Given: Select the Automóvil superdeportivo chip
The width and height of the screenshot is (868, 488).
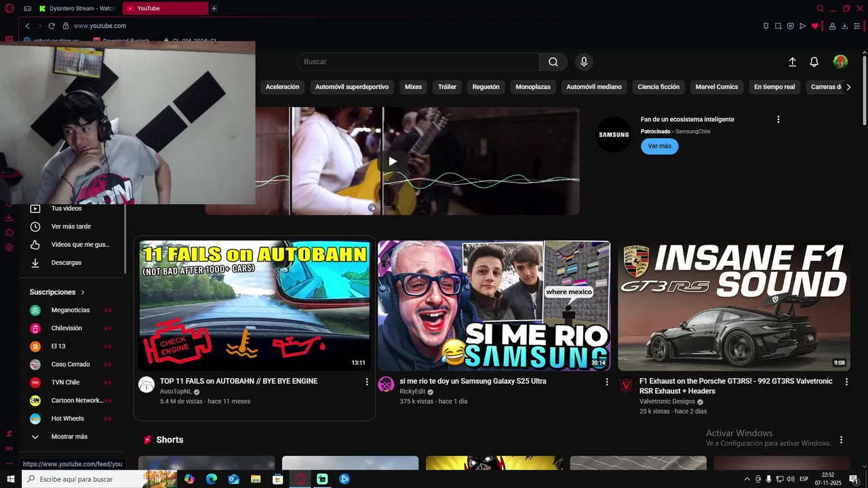Looking at the screenshot, I should (352, 87).
